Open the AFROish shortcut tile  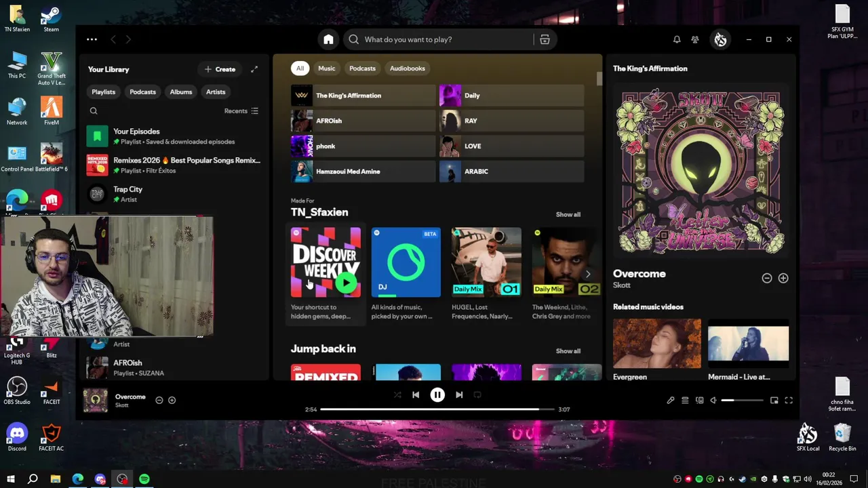363,121
